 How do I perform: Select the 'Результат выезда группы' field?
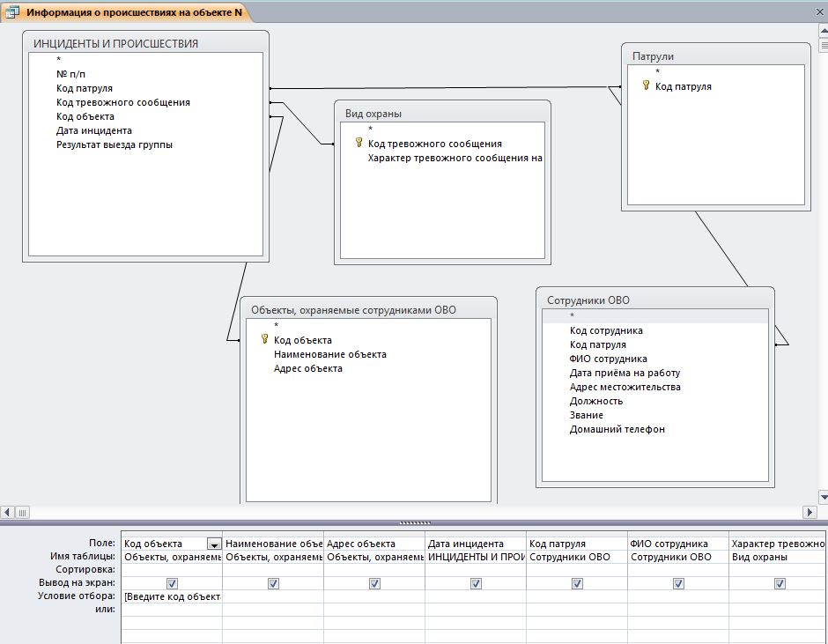click(114, 144)
